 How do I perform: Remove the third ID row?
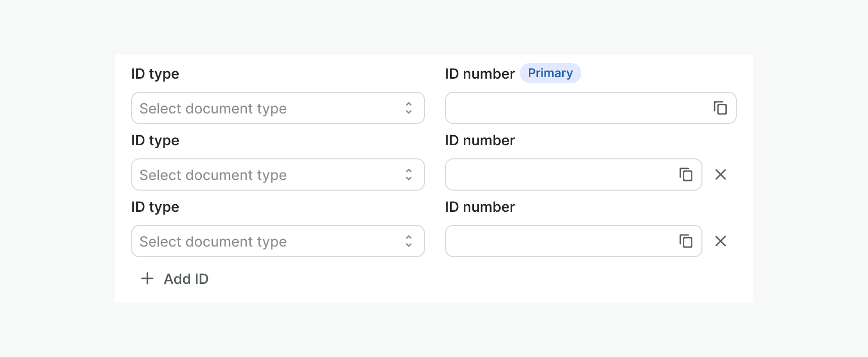(721, 241)
